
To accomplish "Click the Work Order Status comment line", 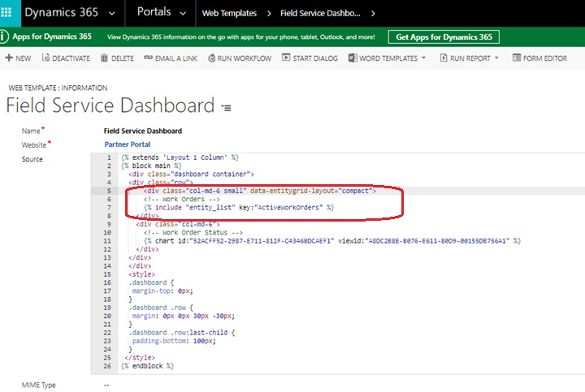I will tap(193, 232).
